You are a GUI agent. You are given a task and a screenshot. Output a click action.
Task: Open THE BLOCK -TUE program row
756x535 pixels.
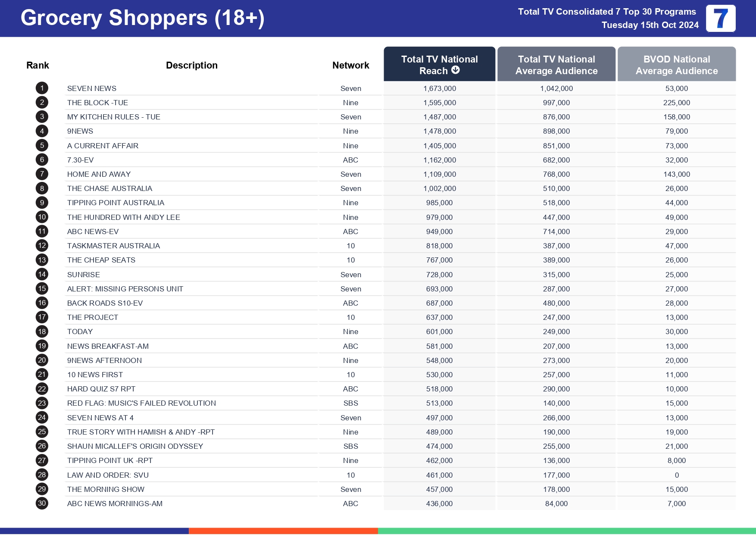(97, 103)
